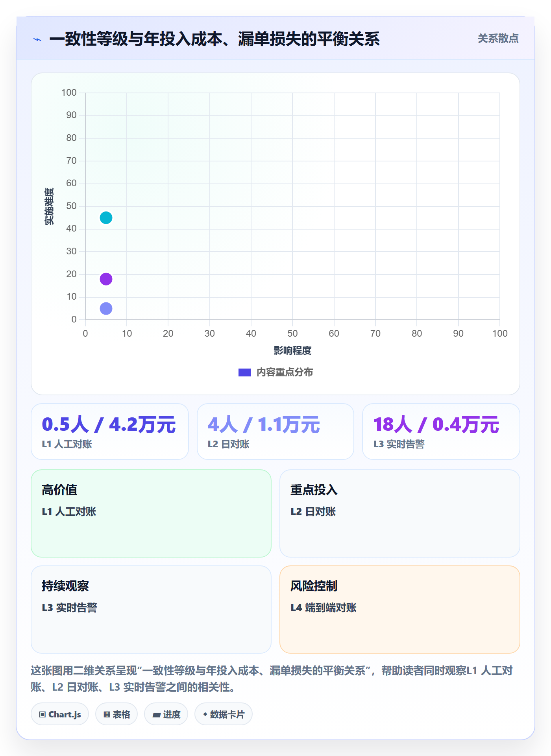Click the L2 日对账 text under 重点投入
The height and width of the screenshot is (756, 551).
(x=313, y=511)
